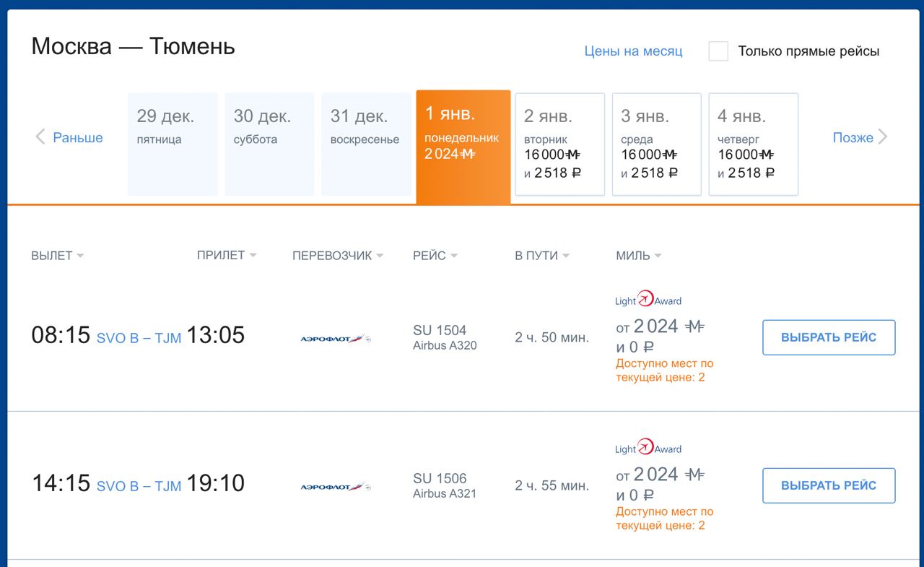Select the 30 дек. суббота date tab
Screen dimensions: 924x567
(269, 144)
